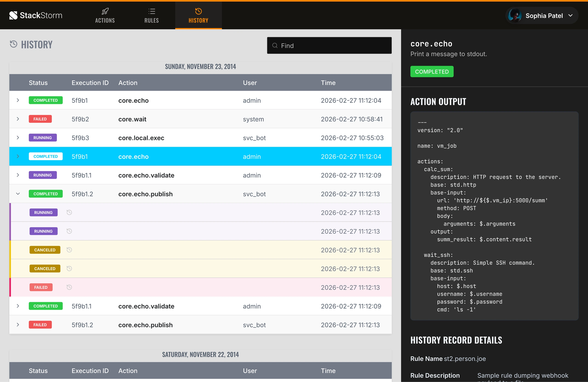Open the Rules list icon
Screen dimensions: 588x382
pyautogui.click(x=152, y=11)
